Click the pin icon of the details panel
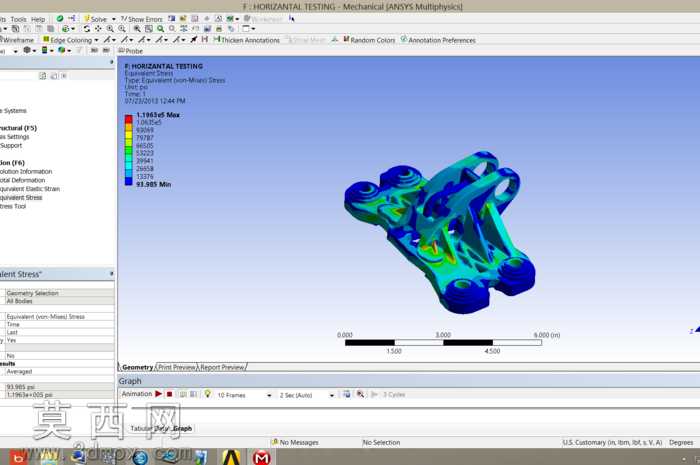Image resolution: width=700 pixels, height=465 pixels. (112, 274)
